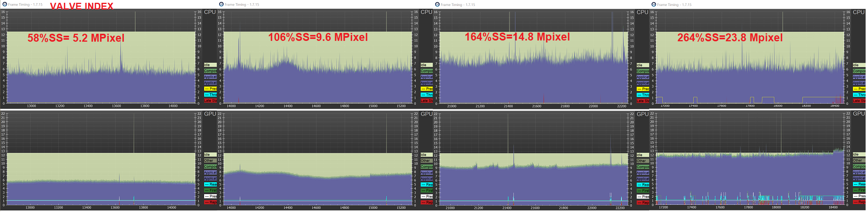868x212 pixels.
Task: Click 264%SS window title 'Frame Timing - 1.7.15'
Action: [x=674, y=5]
